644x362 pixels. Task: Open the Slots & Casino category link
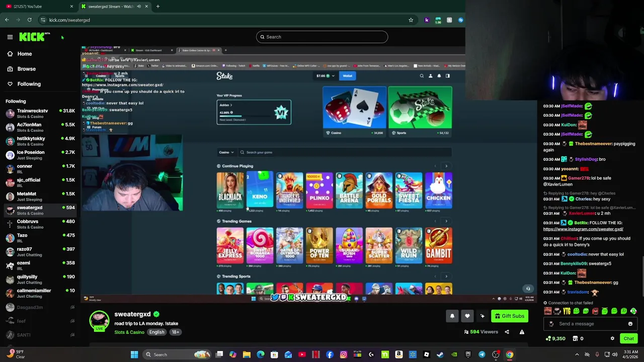coord(129,332)
